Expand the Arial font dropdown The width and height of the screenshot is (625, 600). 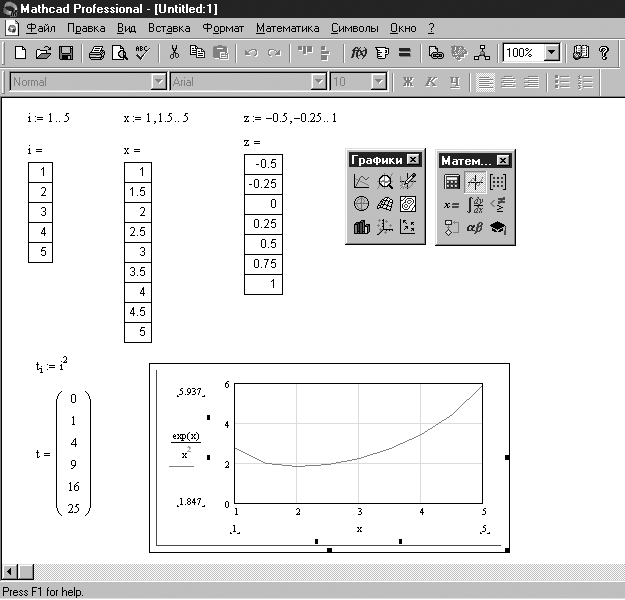point(318,82)
